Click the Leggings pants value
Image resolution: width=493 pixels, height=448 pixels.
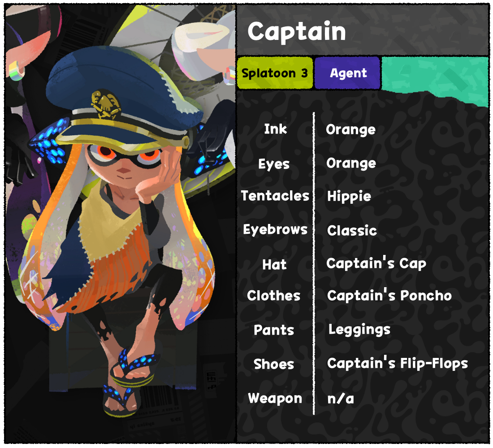[x=359, y=330]
